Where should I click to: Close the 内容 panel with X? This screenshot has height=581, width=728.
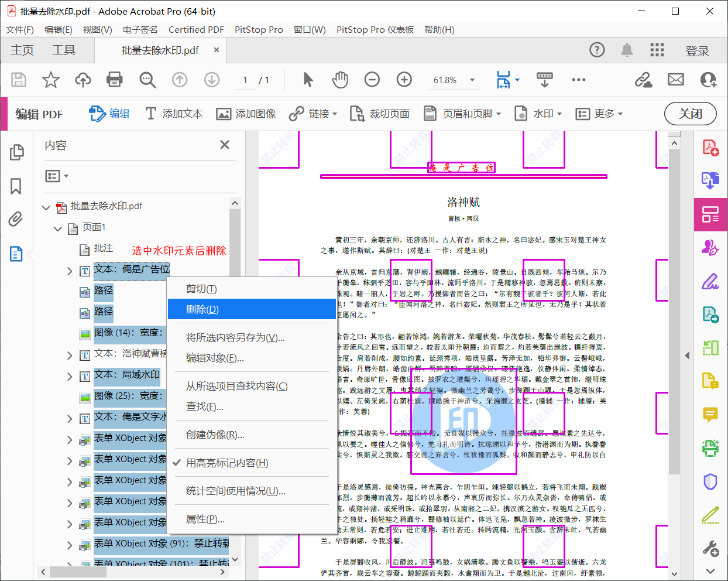(x=225, y=145)
